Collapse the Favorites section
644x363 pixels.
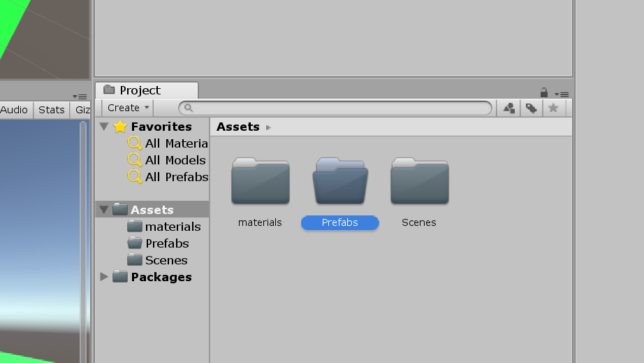coord(104,127)
